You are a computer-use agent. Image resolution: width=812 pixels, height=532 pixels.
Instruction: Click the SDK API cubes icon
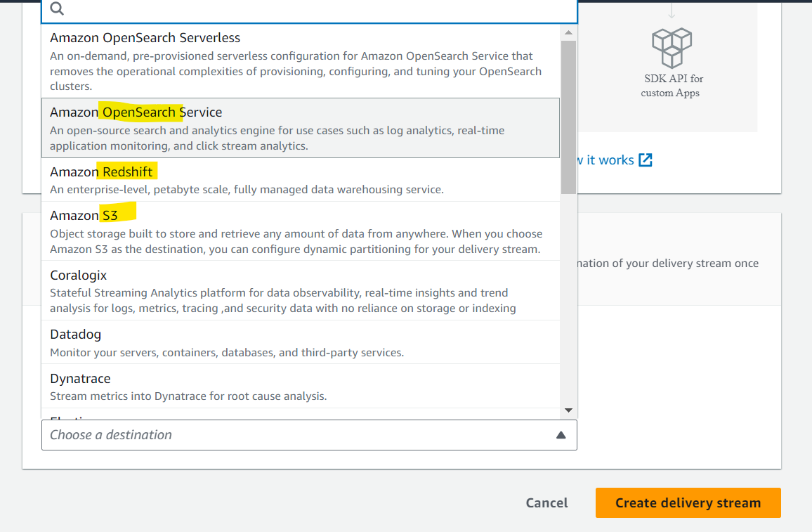pyautogui.click(x=672, y=48)
